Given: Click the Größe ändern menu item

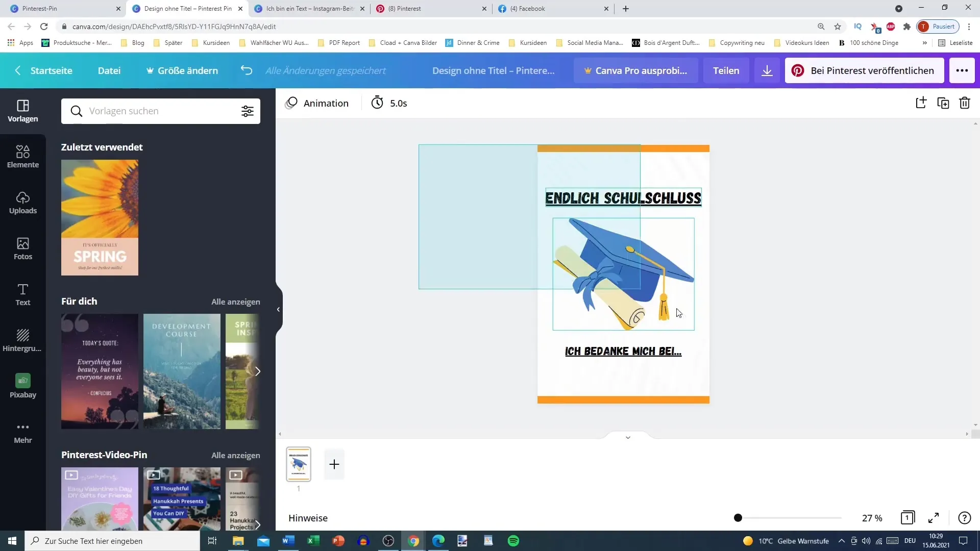Looking at the screenshot, I should [x=182, y=70].
